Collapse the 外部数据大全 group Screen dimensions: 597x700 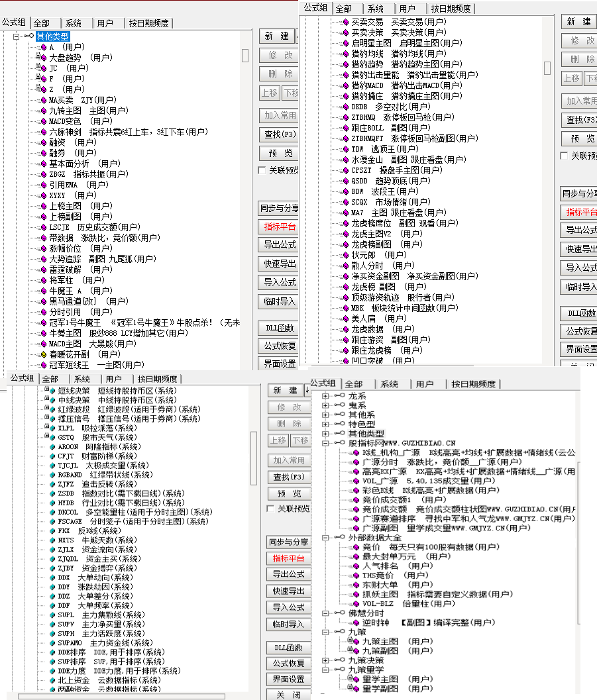click(325, 538)
